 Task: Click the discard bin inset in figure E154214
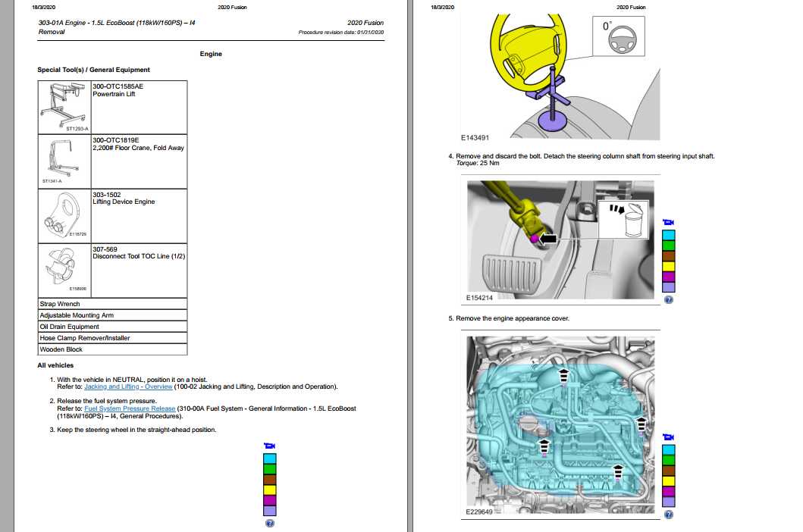pyautogui.click(x=623, y=219)
